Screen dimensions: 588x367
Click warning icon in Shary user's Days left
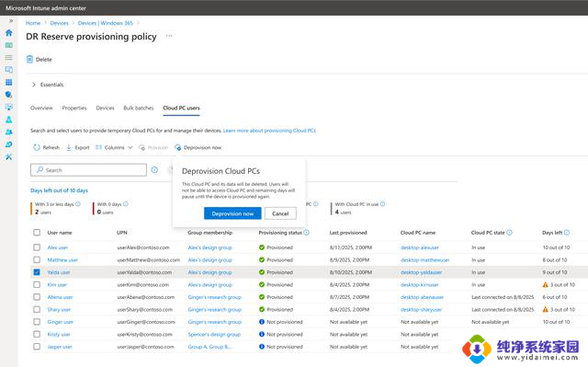(x=545, y=309)
